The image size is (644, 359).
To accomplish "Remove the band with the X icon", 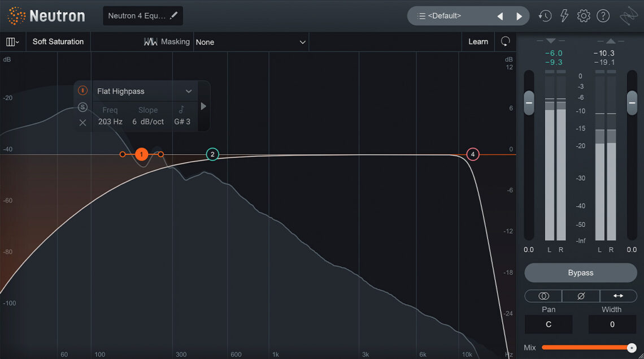I will pyautogui.click(x=83, y=122).
